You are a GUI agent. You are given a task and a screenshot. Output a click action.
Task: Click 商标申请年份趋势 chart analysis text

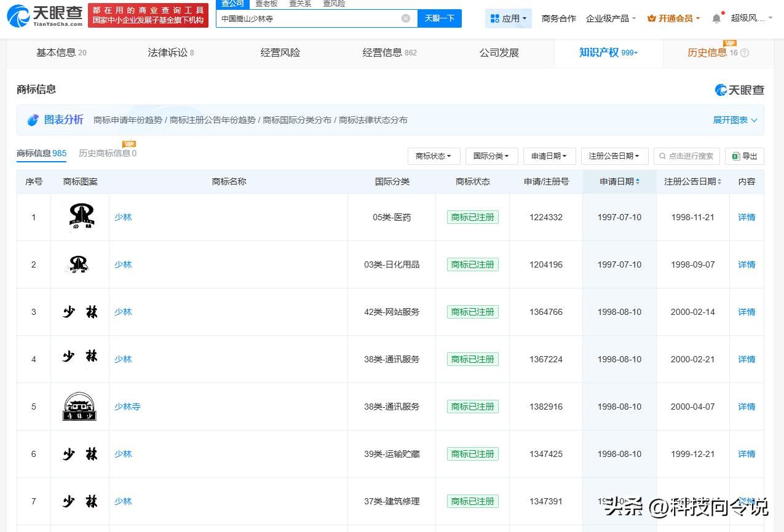click(128, 120)
